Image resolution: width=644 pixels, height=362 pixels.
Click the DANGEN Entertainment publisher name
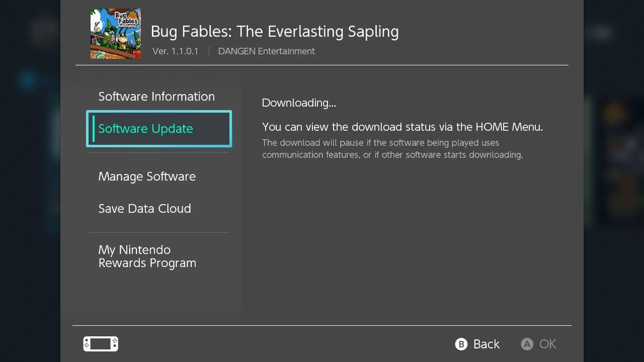point(266,51)
